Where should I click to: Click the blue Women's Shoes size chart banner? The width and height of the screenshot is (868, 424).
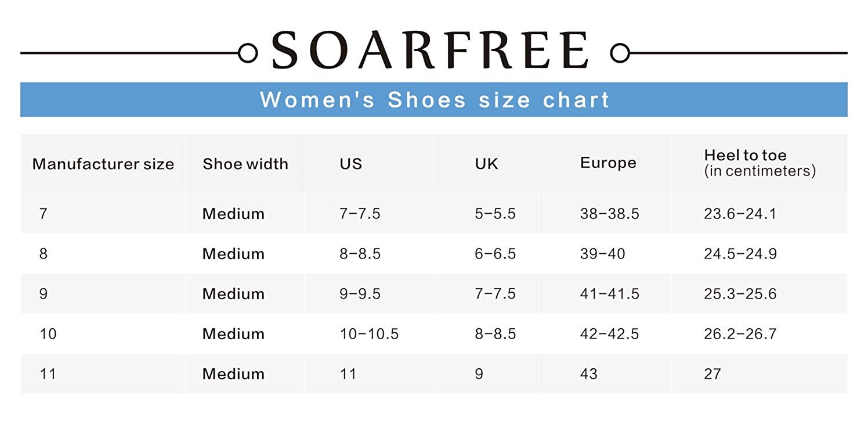click(x=434, y=99)
